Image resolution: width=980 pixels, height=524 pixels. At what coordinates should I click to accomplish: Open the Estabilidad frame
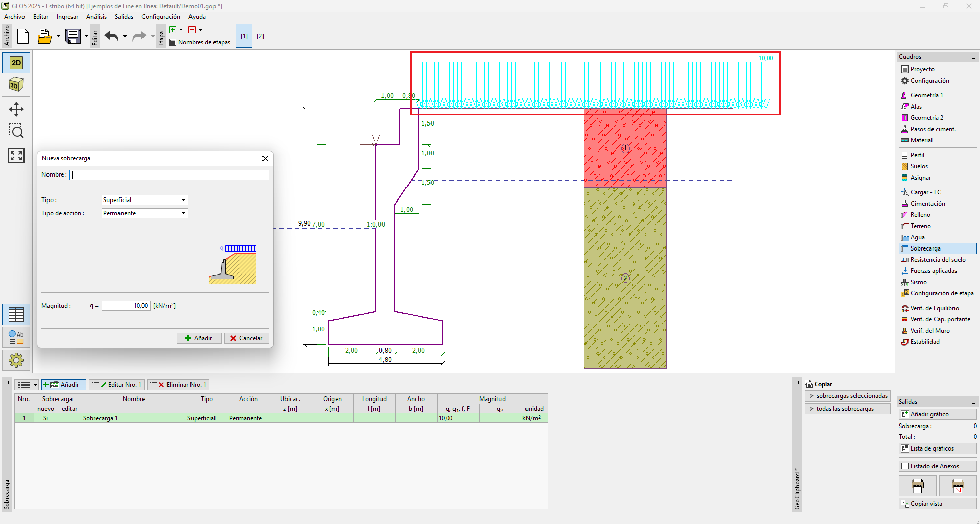[x=938, y=342]
